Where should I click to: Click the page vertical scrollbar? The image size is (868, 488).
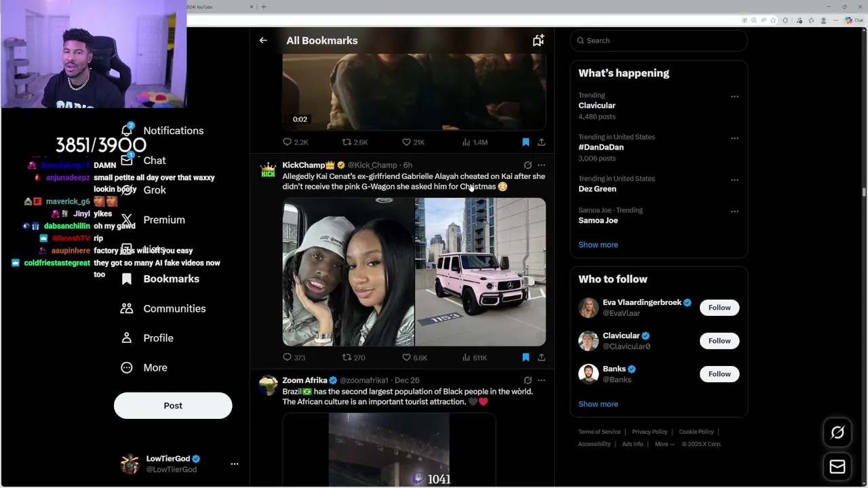[x=864, y=192]
